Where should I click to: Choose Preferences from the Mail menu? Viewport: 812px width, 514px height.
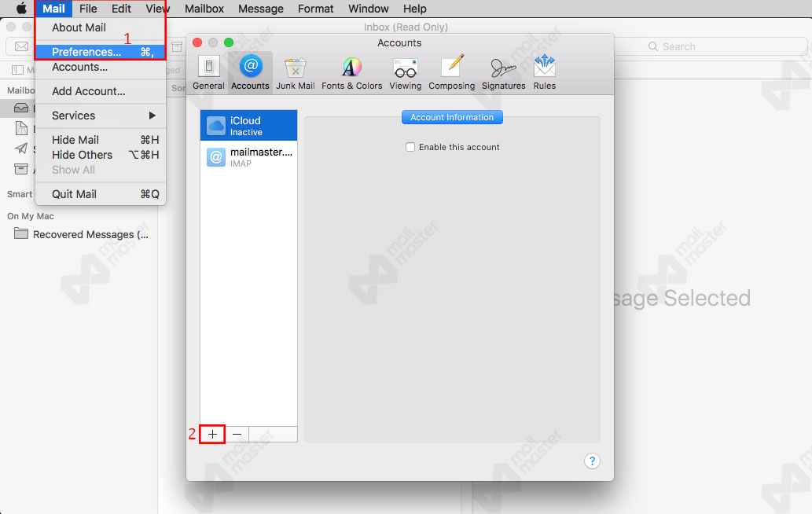pos(101,52)
